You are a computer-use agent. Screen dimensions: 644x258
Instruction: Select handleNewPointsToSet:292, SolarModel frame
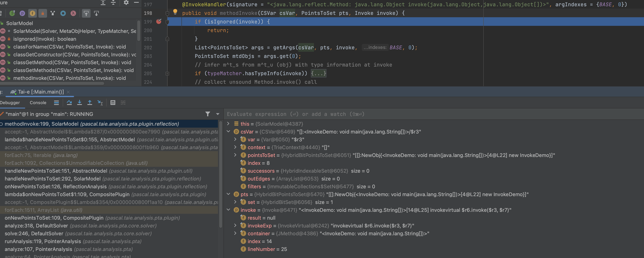109,179
